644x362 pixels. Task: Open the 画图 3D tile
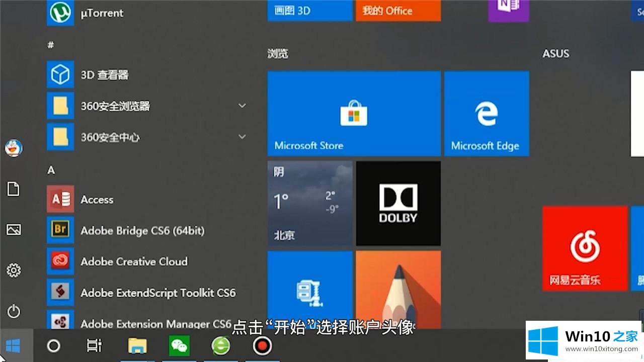pyautogui.click(x=310, y=11)
